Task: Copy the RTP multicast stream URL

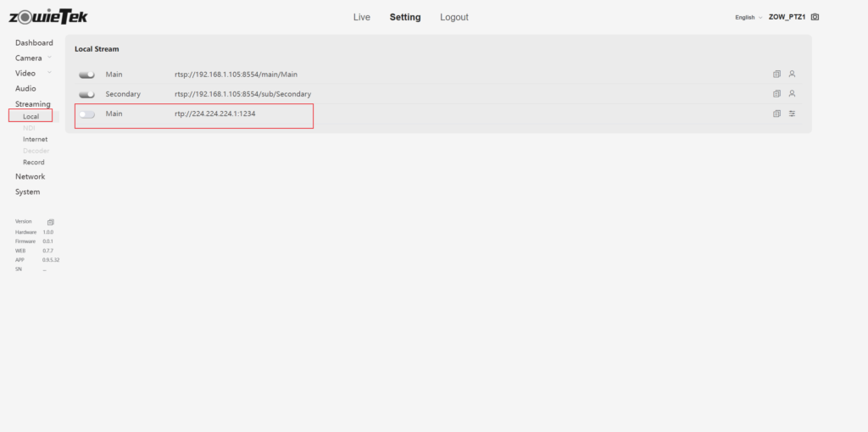Action: click(776, 114)
